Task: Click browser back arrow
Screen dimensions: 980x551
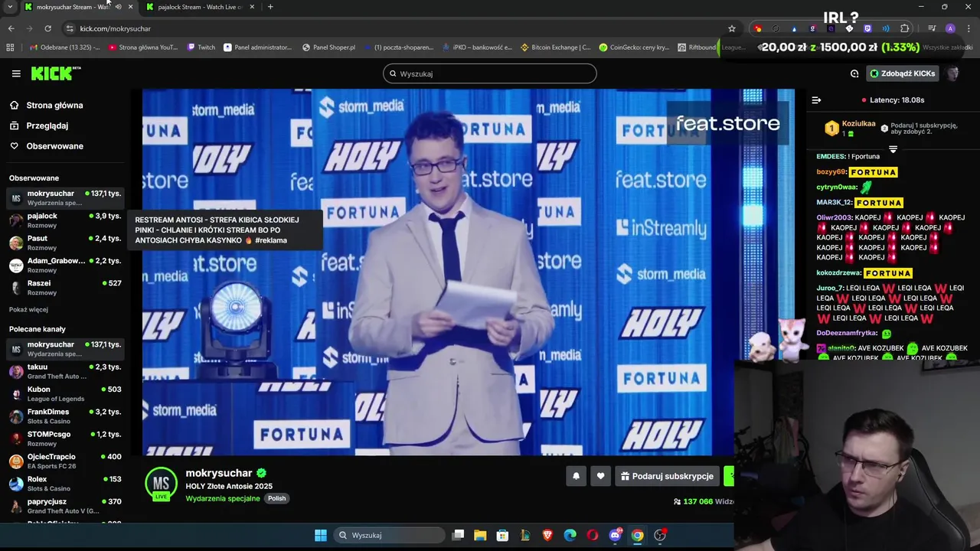Action: coord(11,28)
